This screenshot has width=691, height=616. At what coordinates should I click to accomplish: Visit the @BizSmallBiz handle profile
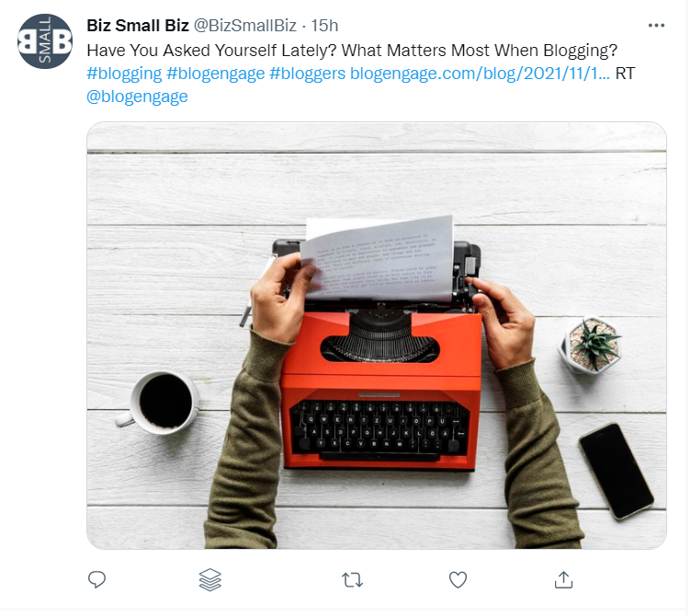point(244,26)
